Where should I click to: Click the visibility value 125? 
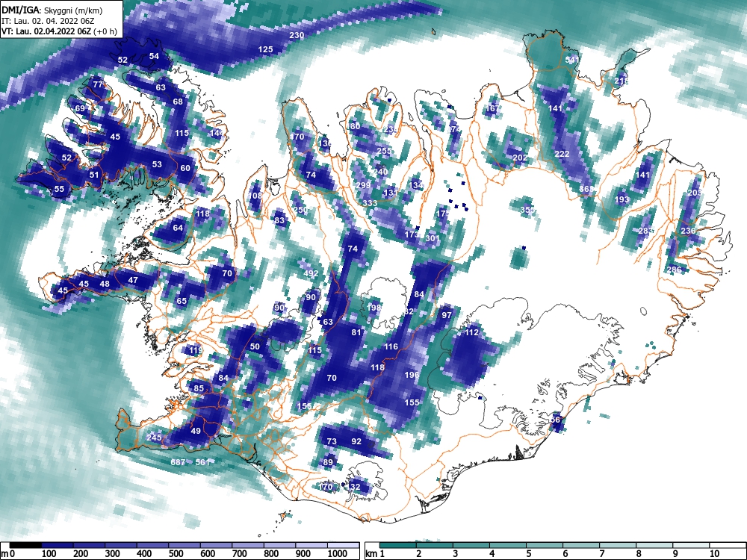[265, 49]
